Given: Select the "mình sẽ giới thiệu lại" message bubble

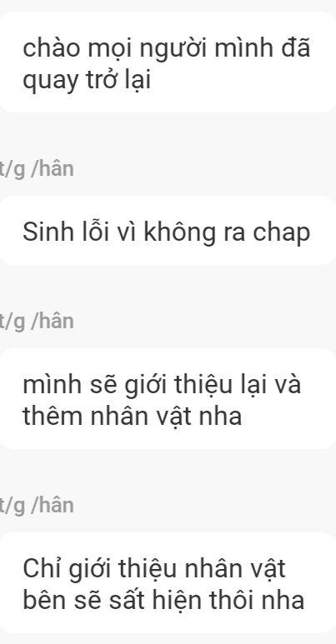Looking at the screenshot, I should (167, 399).
